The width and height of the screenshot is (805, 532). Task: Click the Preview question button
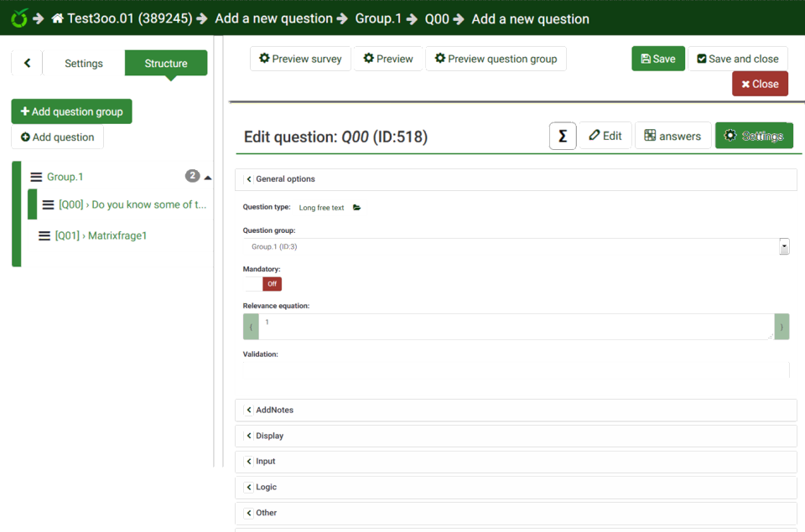point(388,59)
